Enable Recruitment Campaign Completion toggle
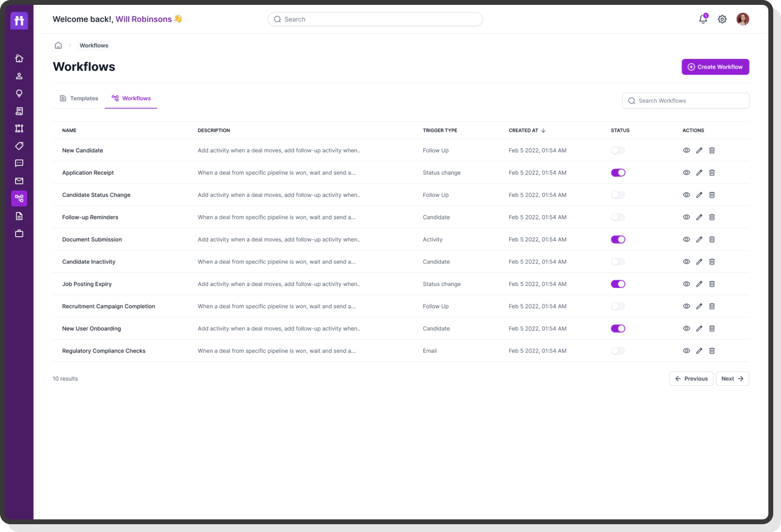 [x=618, y=306]
